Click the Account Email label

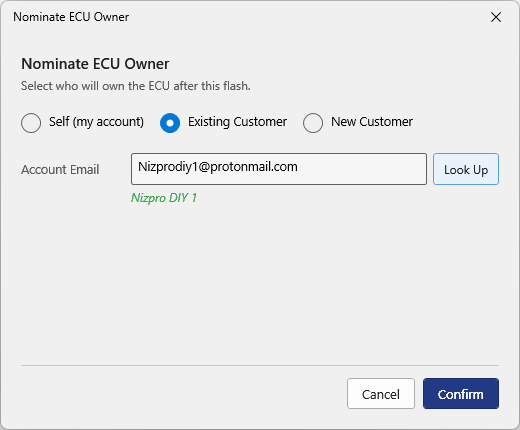60,170
